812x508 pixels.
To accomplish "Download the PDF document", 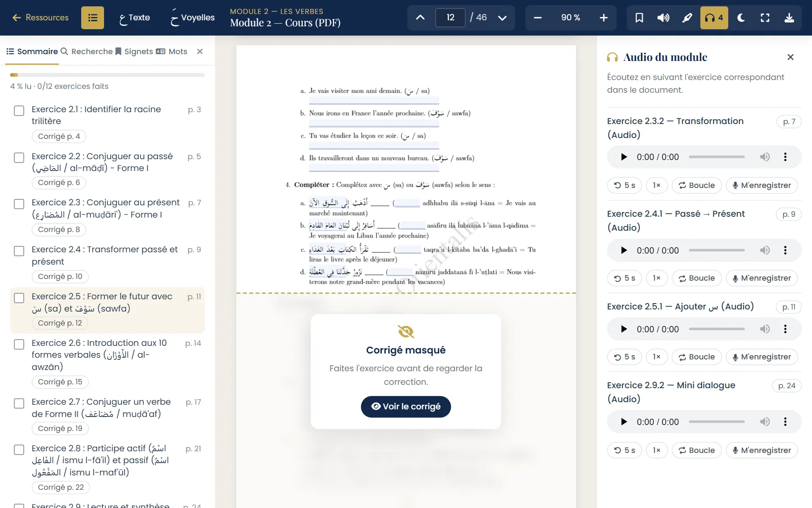I will (x=789, y=18).
